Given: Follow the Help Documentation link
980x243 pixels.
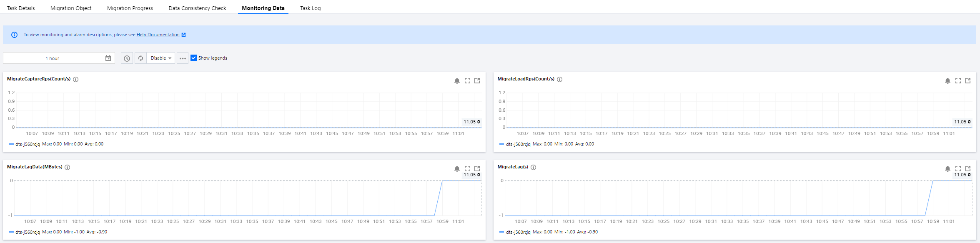Looking at the screenshot, I should (158, 35).
